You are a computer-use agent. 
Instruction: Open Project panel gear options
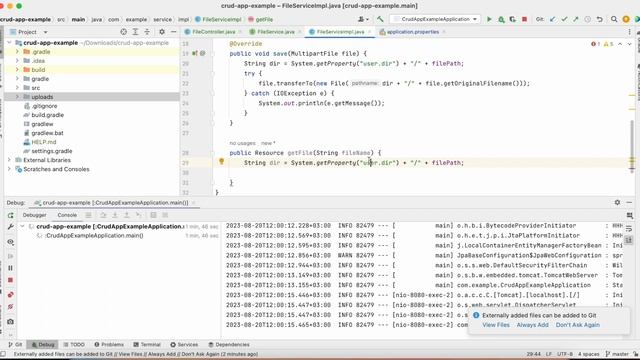pos(162,32)
